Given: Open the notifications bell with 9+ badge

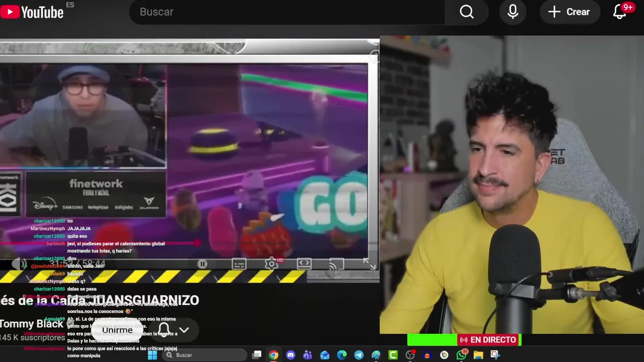Looking at the screenshot, I should pos(621,12).
